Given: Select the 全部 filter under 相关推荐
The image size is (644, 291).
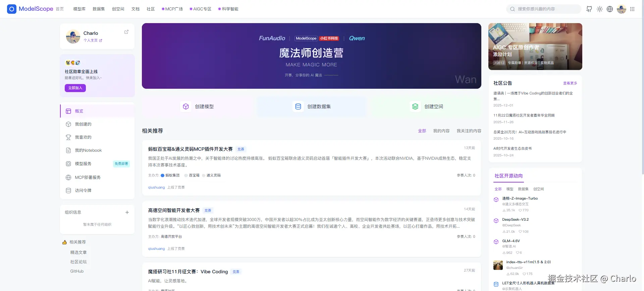Looking at the screenshot, I should [x=422, y=131].
